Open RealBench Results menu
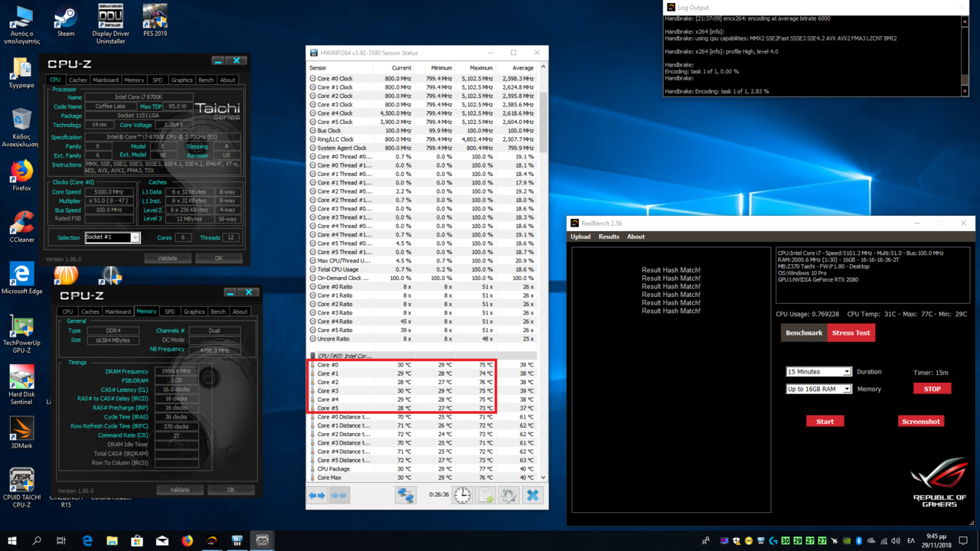This screenshot has width=980, height=551. [x=609, y=236]
